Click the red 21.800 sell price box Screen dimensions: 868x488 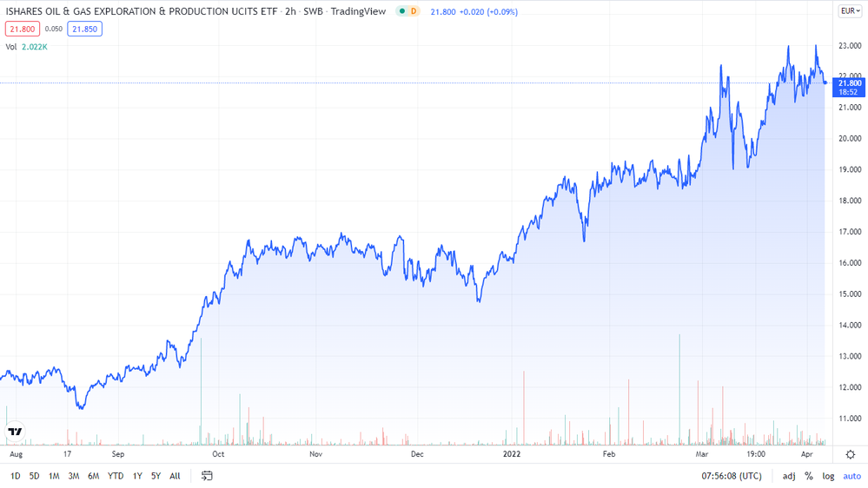click(22, 29)
